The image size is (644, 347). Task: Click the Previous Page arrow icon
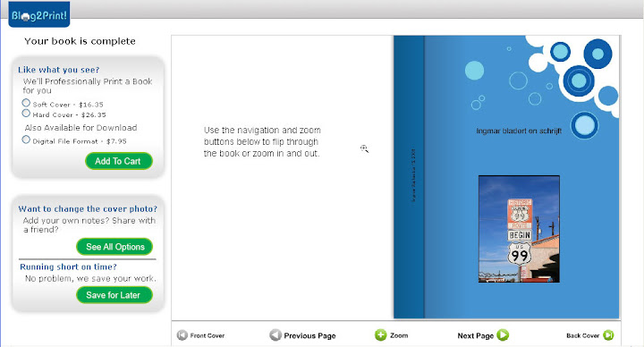[x=275, y=335]
